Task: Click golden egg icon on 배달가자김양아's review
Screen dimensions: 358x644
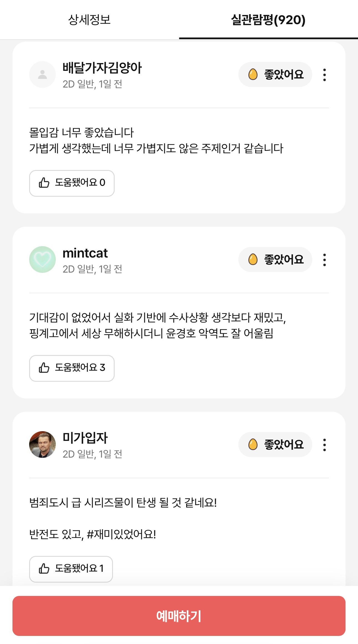Action: coord(253,74)
